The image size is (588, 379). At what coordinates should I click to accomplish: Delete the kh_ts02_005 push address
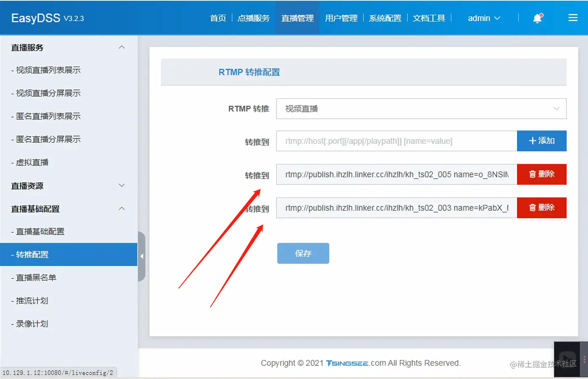coord(542,174)
